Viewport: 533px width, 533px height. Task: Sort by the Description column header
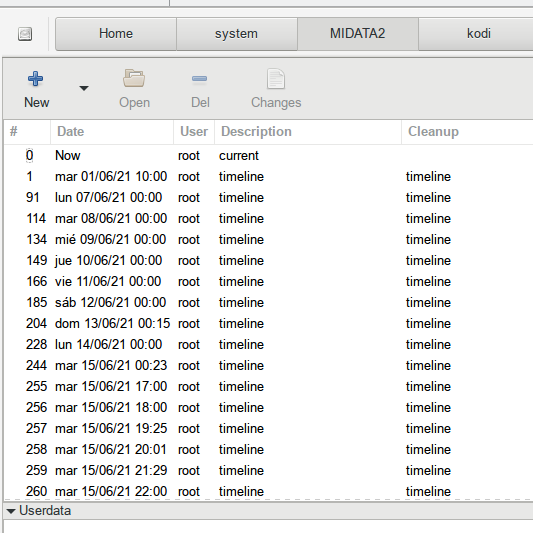tap(308, 132)
